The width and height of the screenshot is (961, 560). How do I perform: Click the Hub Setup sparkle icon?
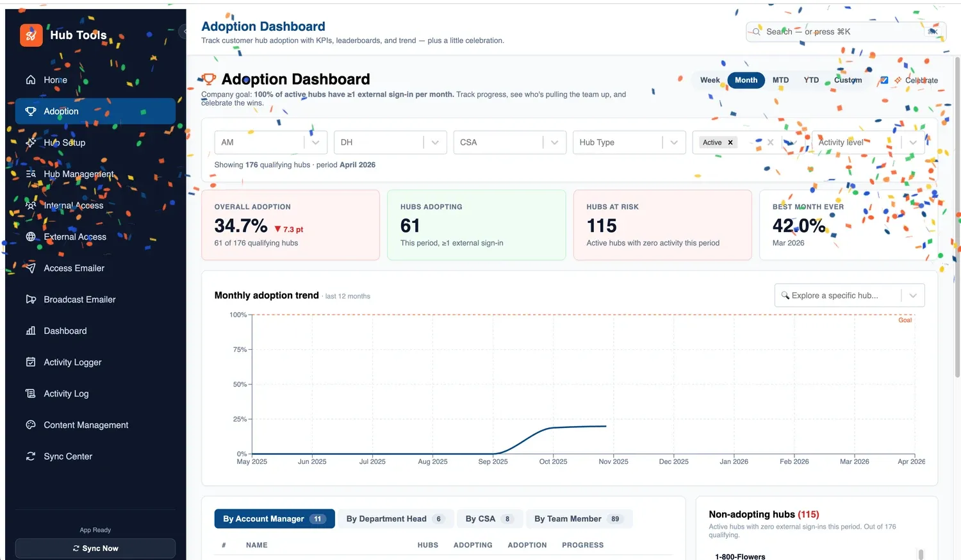coord(31,143)
